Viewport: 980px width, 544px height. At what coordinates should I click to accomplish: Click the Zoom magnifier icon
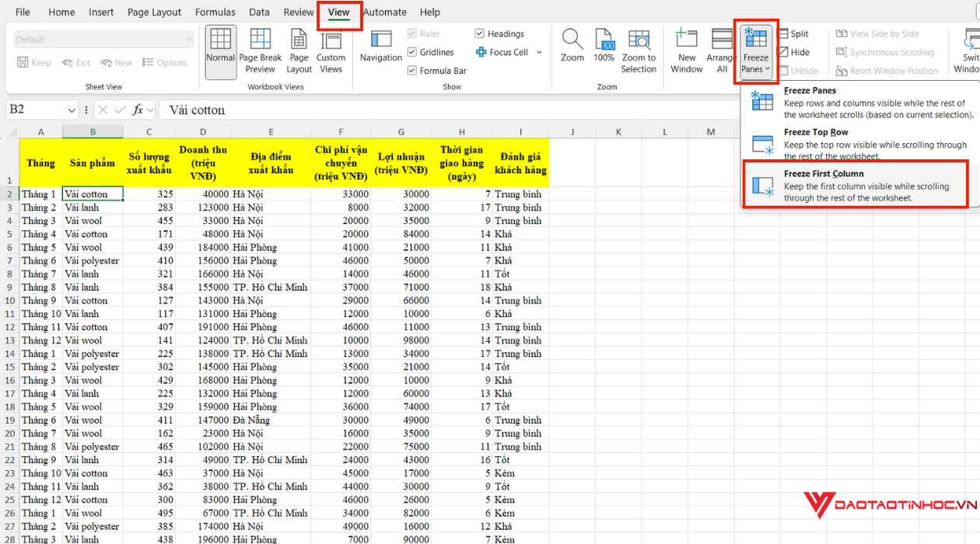(x=572, y=47)
